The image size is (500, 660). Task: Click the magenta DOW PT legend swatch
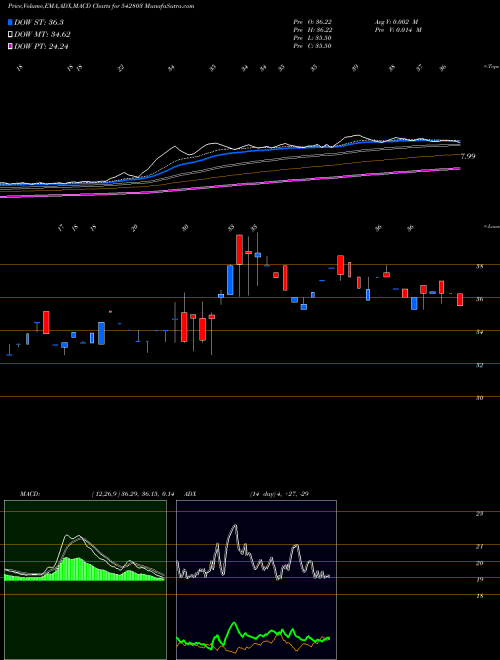click(x=11, y=47)
